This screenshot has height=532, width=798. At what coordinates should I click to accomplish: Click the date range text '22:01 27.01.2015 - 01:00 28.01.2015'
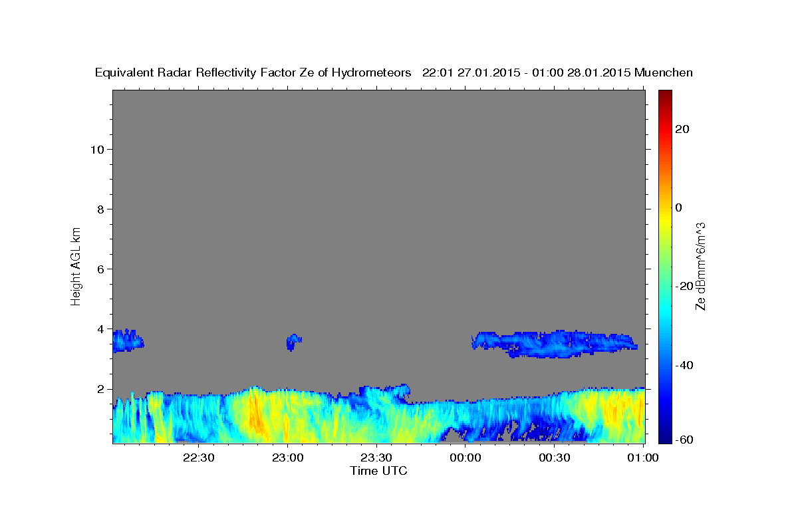[x=526, y=72]
